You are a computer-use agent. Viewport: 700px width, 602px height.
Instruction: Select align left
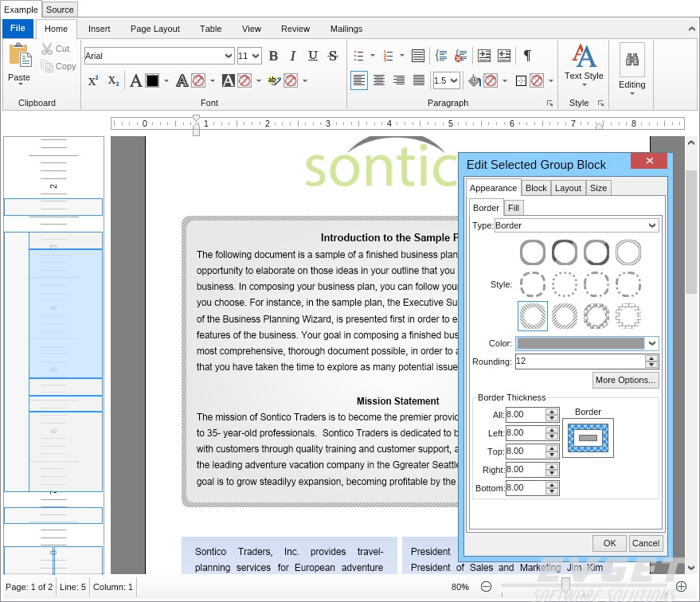pyautogui.click(x=359, y=80)
